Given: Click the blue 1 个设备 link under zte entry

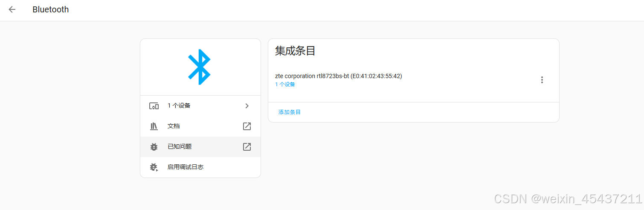Looking at the screenshot, I should click(285, 85).
